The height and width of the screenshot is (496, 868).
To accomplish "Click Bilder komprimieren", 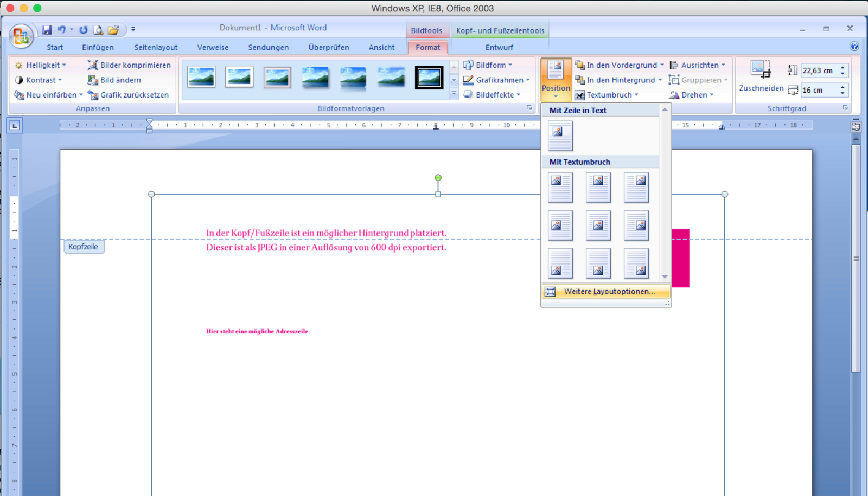I will coord(129,65).
